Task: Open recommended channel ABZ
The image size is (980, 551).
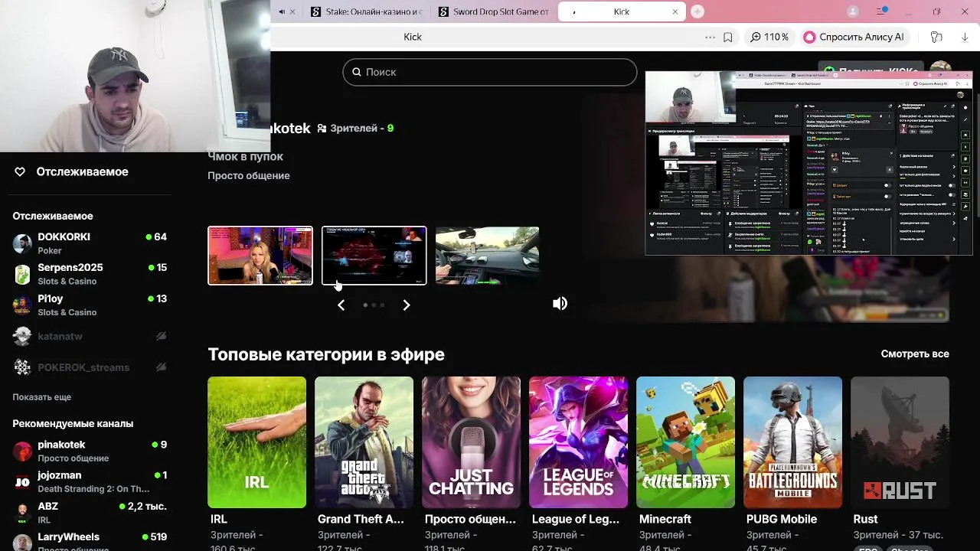Action: 90,512
